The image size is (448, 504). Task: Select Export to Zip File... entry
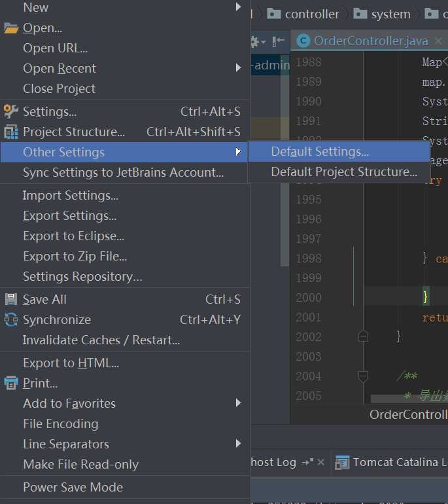(x=126, y=256)
